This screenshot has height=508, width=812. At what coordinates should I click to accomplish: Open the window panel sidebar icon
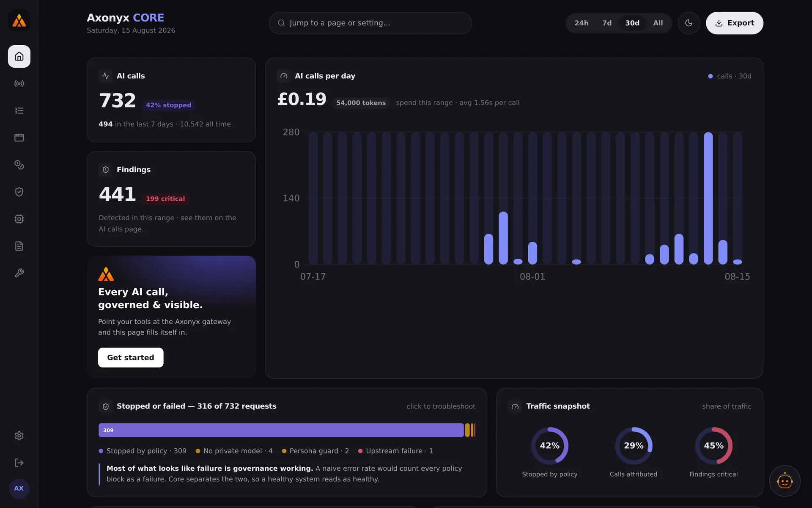pyautogui.click(x=19, y=138)
